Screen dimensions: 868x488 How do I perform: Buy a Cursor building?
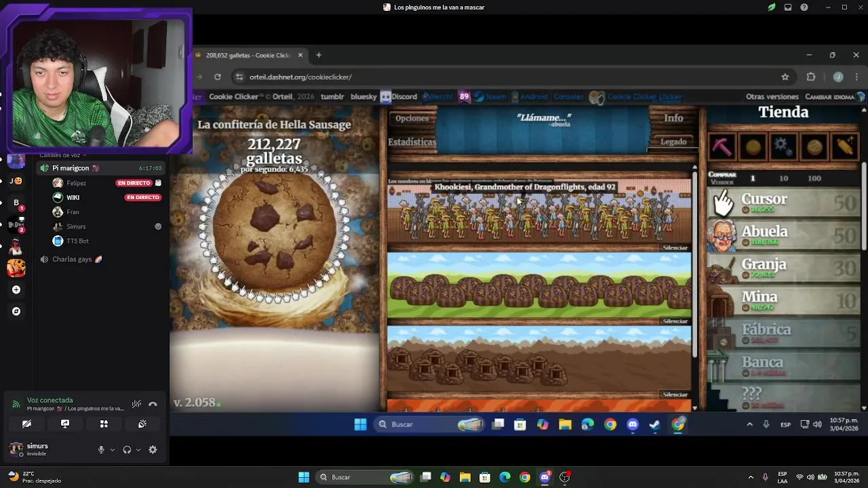(783, 203)
